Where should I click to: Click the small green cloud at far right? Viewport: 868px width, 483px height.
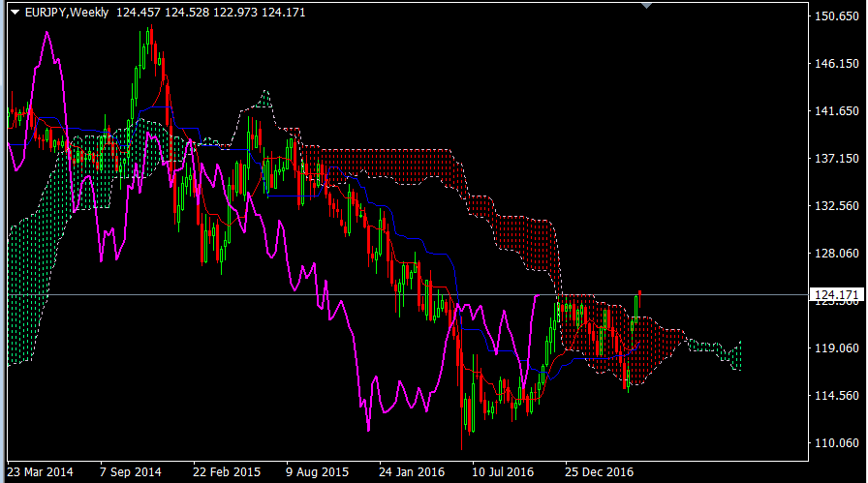coord(722,351)
